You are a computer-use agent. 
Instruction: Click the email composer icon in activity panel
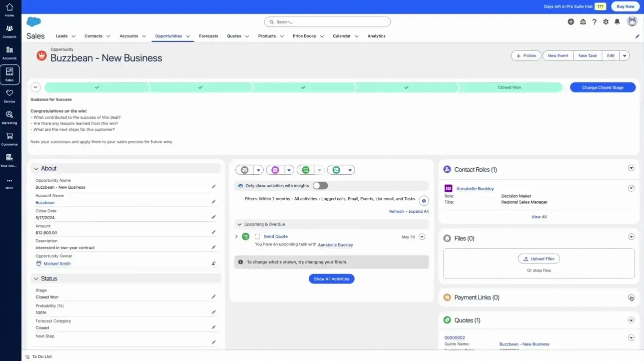click(245, 170)
